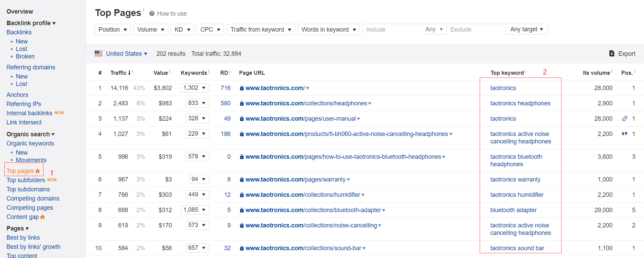The height and width of the screenshot is (258, 644).
Task: Click the link icon in user-manual row
Action: (625, 119)
